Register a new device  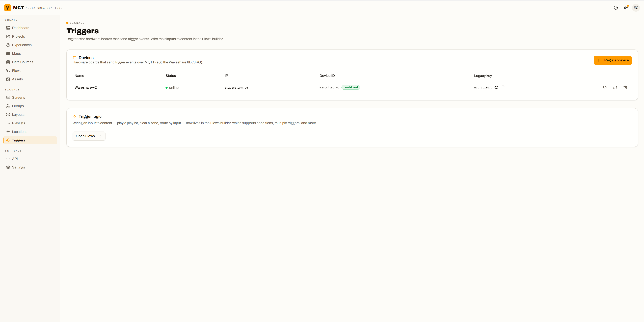coord(612,60)
